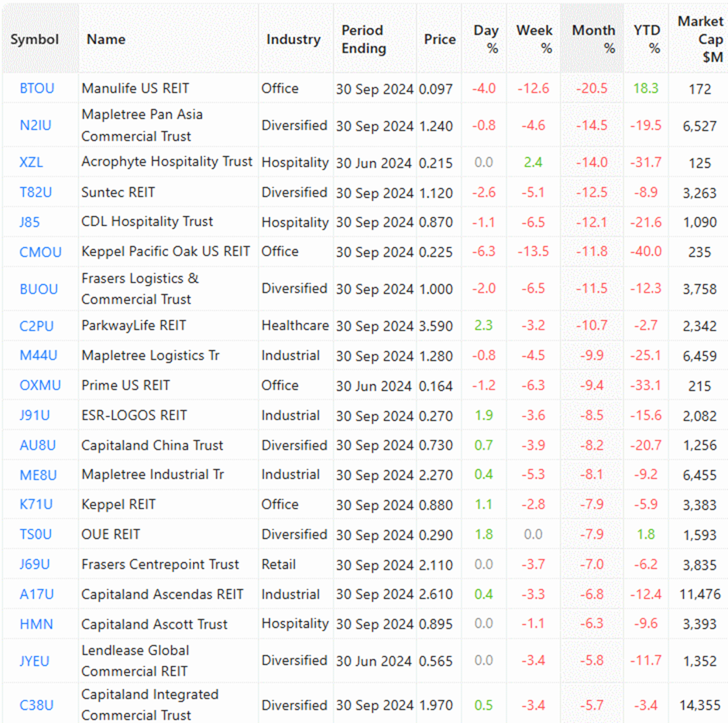Click the Keppel REIT name cell

point(118,505)
